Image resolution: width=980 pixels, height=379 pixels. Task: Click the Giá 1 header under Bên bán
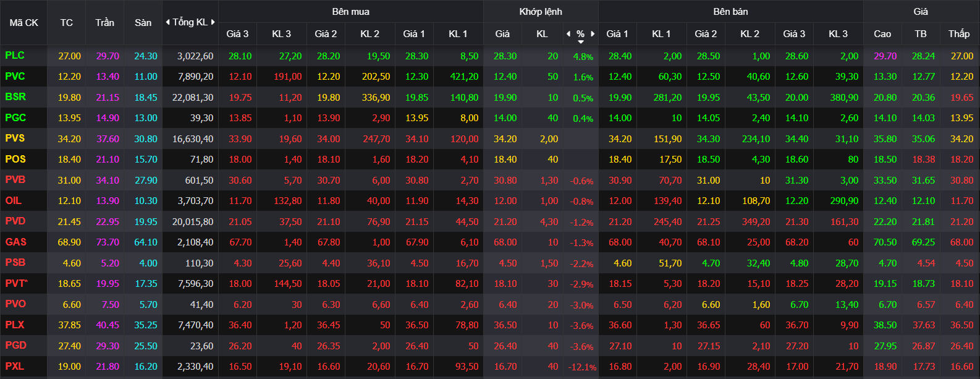pos(617,34)
